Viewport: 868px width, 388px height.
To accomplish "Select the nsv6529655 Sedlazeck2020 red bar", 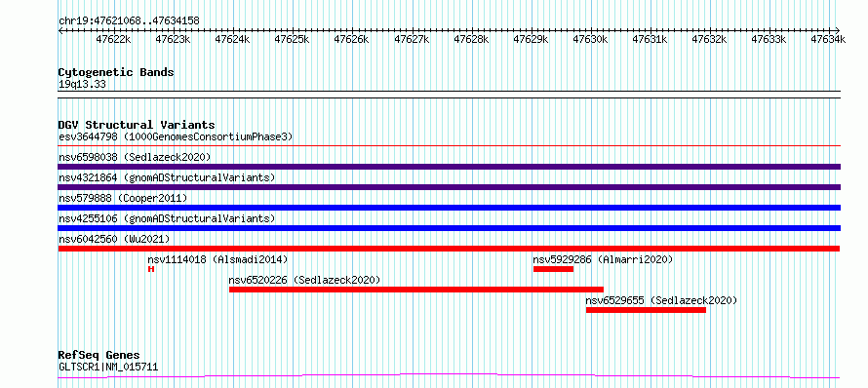I will pyautogui.click(x=646, y=310).
